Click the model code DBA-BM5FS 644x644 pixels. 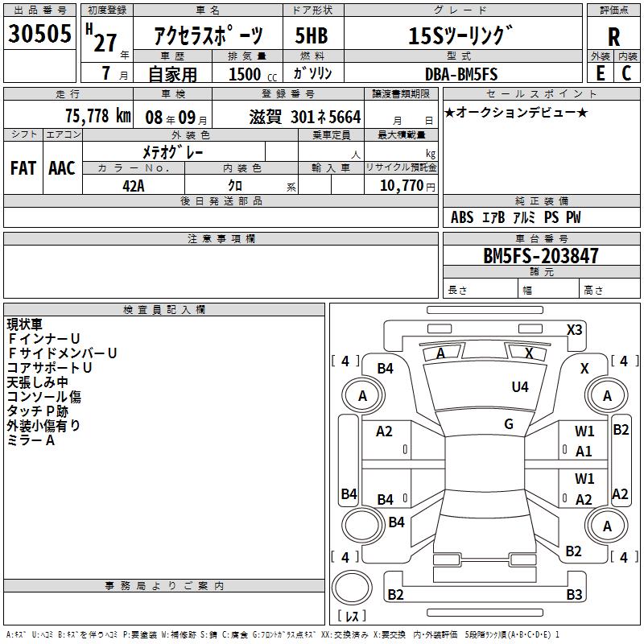point(461,74)
